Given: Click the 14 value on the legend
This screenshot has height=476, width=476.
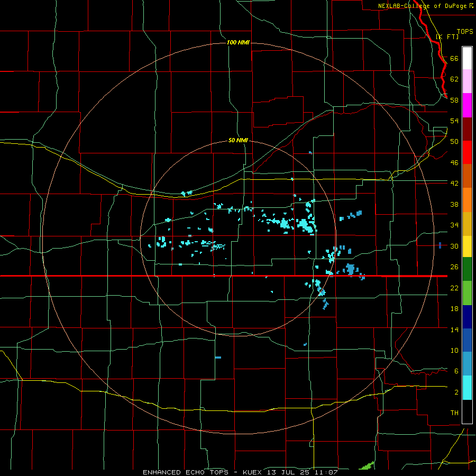Looking at the screenshot, I should point(454,329).
